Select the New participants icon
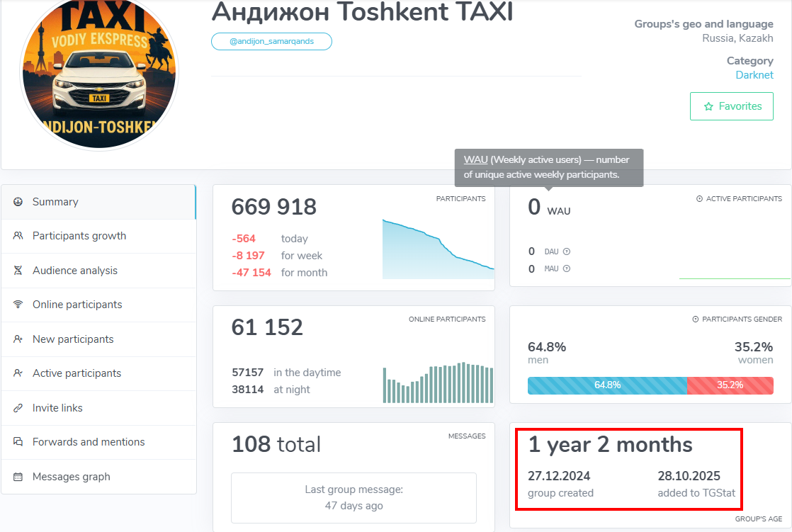 [x=18, y=339]
